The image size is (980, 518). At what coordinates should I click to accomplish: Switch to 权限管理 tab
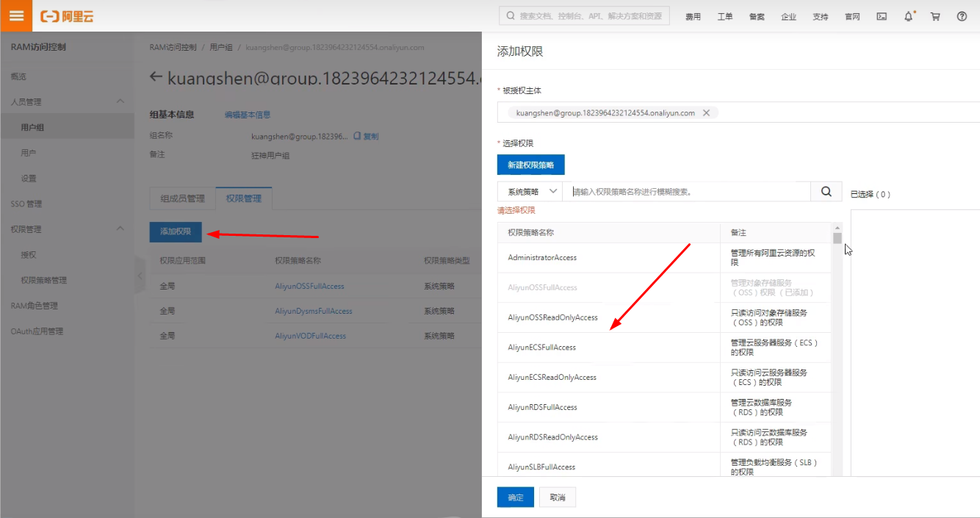pyautogui.click(x=244, y=198)
